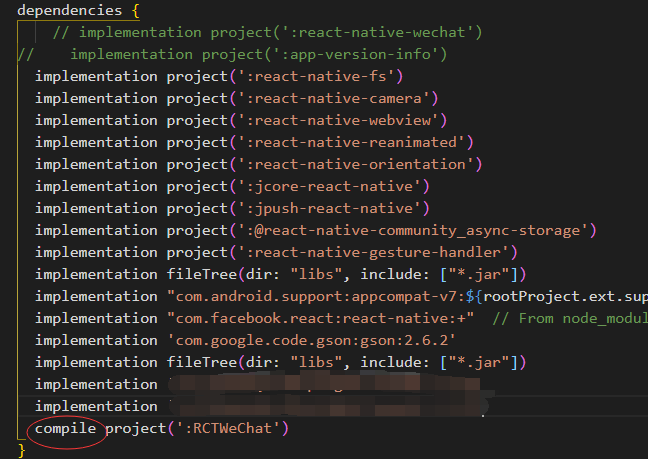Click the closing brace of dependencies block
The image size is (648, 459).
21,450
